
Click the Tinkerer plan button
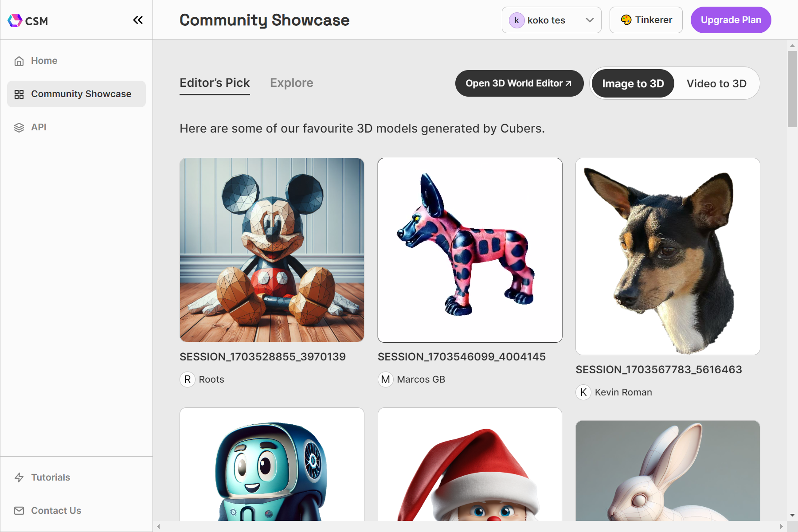(x=646, y=20)
